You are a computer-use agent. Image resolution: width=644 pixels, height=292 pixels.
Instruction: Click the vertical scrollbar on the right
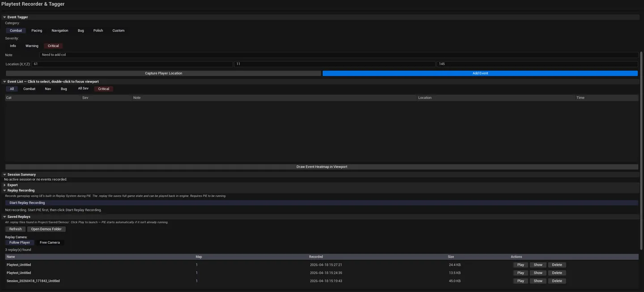641,150
